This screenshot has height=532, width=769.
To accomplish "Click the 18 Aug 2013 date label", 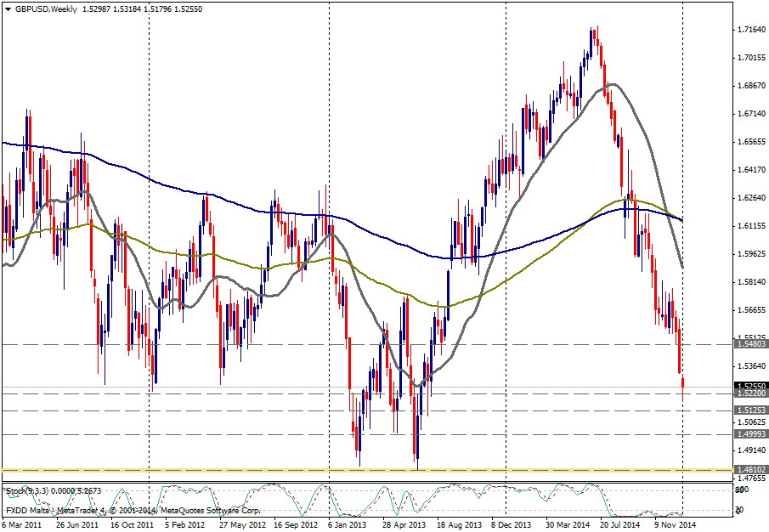I will tap(459, 525).
